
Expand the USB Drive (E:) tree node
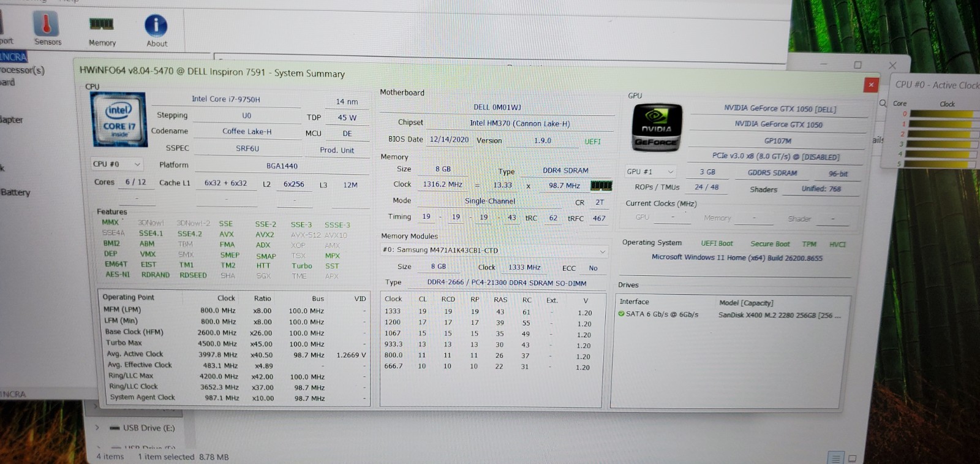pos(97,428)
